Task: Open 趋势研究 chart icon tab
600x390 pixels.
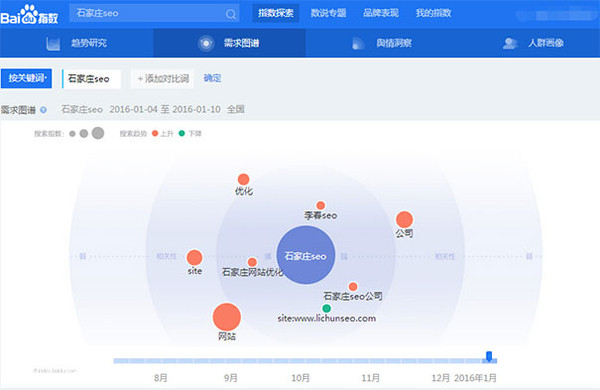Action: tap(53, 43)
